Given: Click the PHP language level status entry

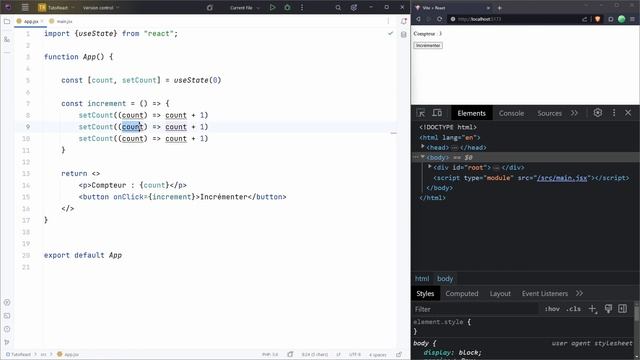Looking at the screenshot, I should click(x=270, y=354).
